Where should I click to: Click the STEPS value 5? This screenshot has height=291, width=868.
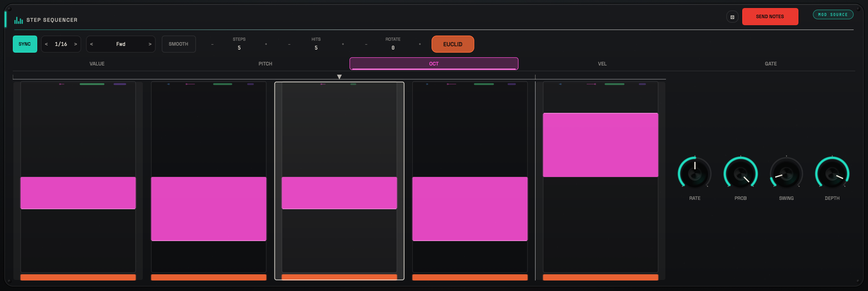click(239, 48)
